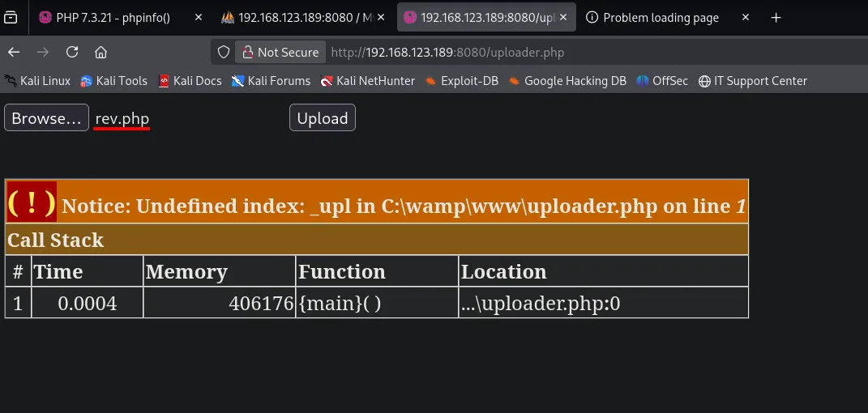The height and width of the screenshot is (413, 868).
Task: Open the Firefox tab list icon
Action: (x=11, y=18)
